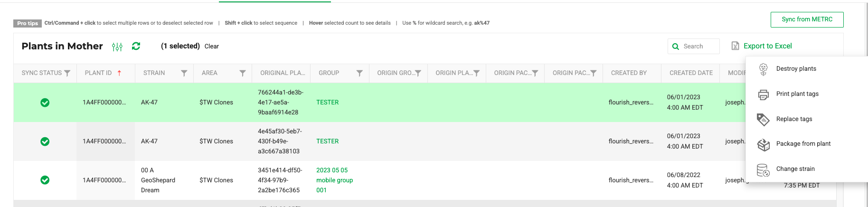Open the Area column filter
The height and width of the screenshot is (207, 868).
click(x=243, y=73)
